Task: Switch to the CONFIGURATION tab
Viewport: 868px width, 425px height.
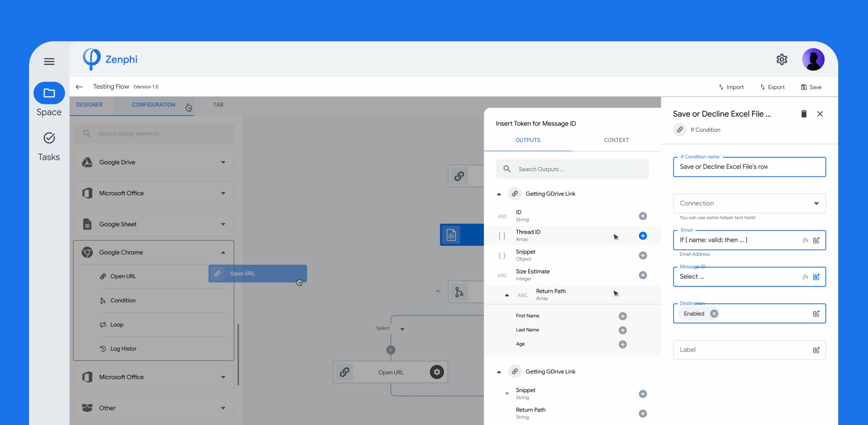Action: coord(154,105)
